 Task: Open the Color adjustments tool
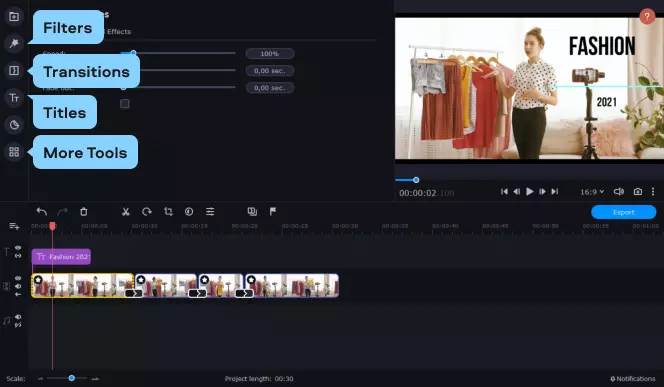click(189, 211)
